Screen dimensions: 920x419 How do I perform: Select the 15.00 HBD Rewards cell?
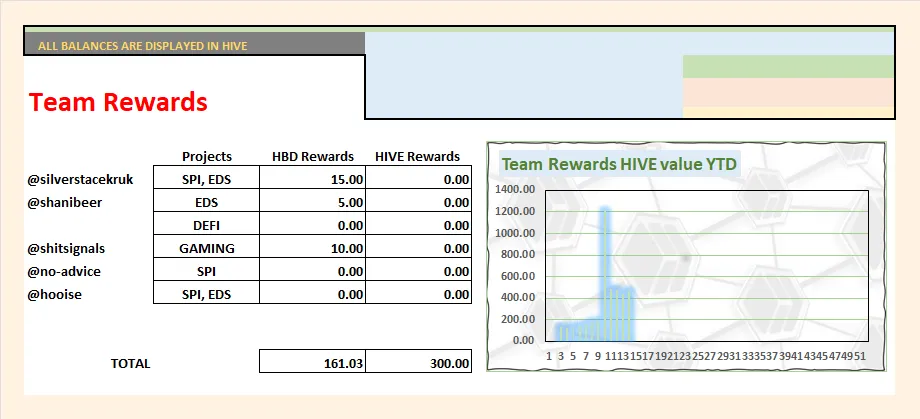(312, 177)
